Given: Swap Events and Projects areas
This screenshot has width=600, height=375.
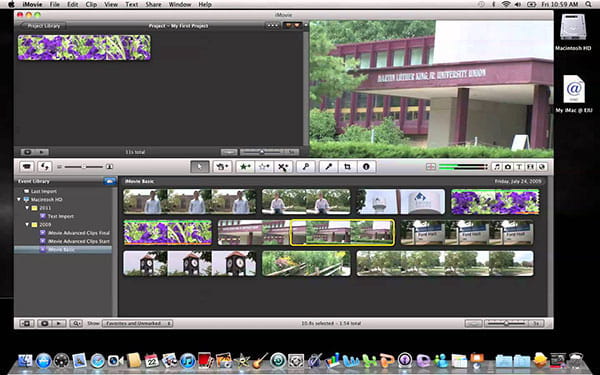Looking at the screenshot, I should pos(45,167).
